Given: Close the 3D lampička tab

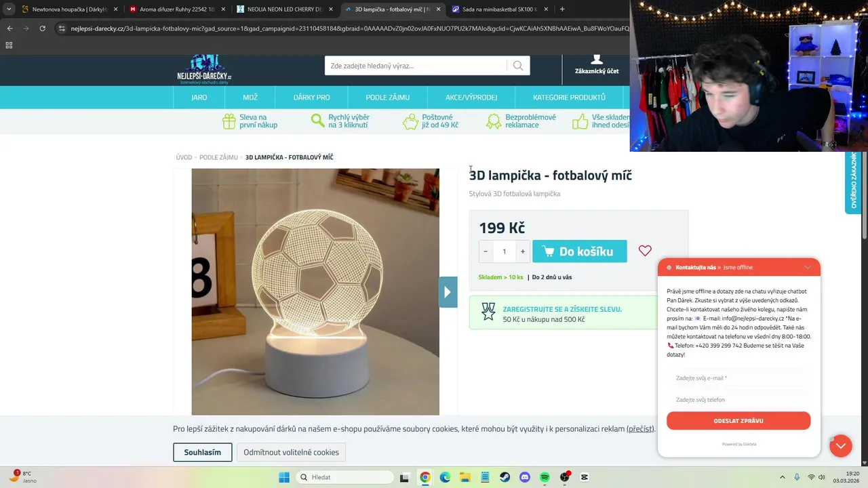Looking at the screenshot, I should 438,9.
